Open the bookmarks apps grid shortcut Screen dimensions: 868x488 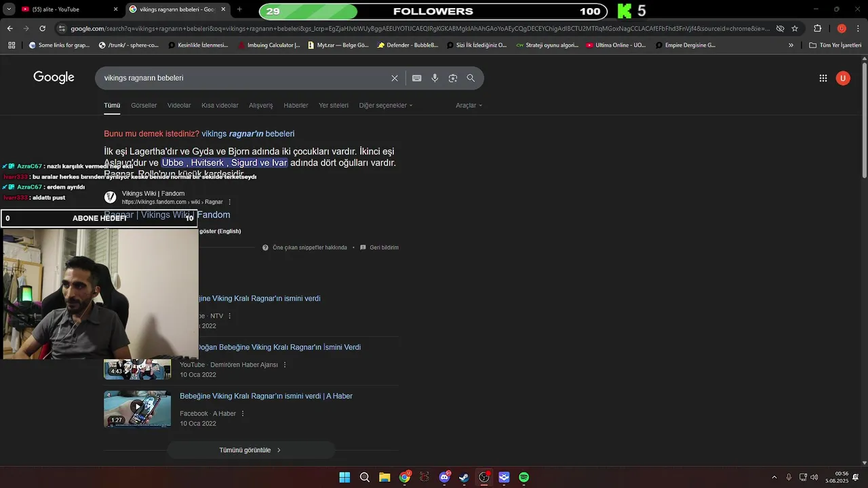tap(12, 45)
